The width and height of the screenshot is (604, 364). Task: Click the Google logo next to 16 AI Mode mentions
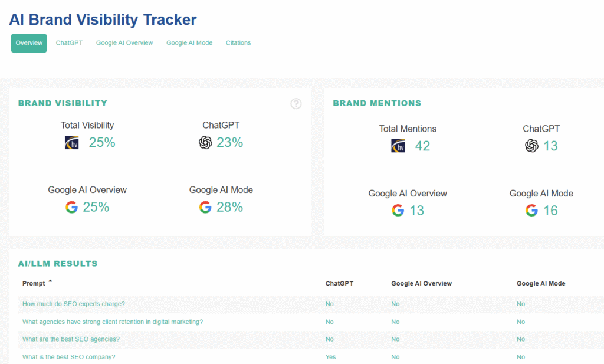pos(531,210)
